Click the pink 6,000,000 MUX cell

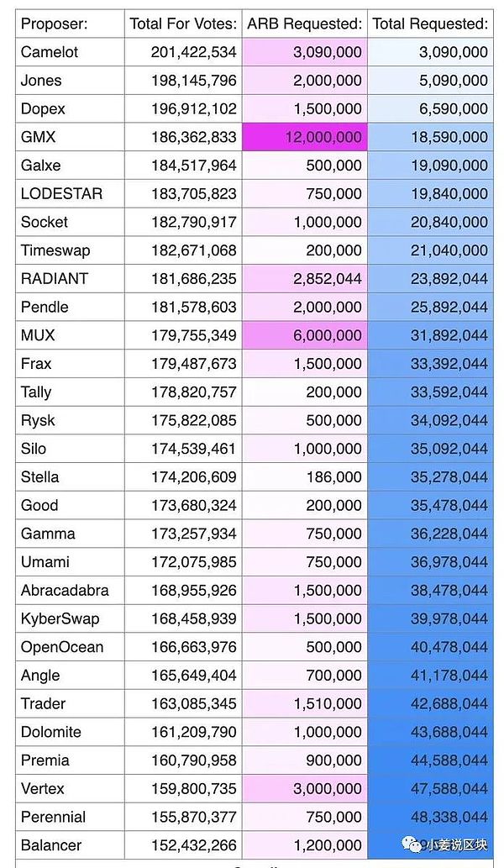click(304, 335)
